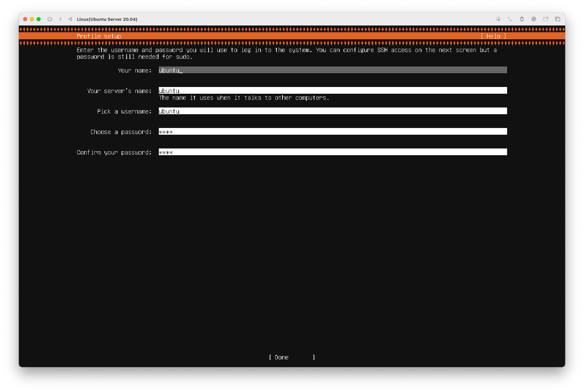Select the Your server's name field
The height and width of the screenshot is (392, 584).
coord(333,90)
